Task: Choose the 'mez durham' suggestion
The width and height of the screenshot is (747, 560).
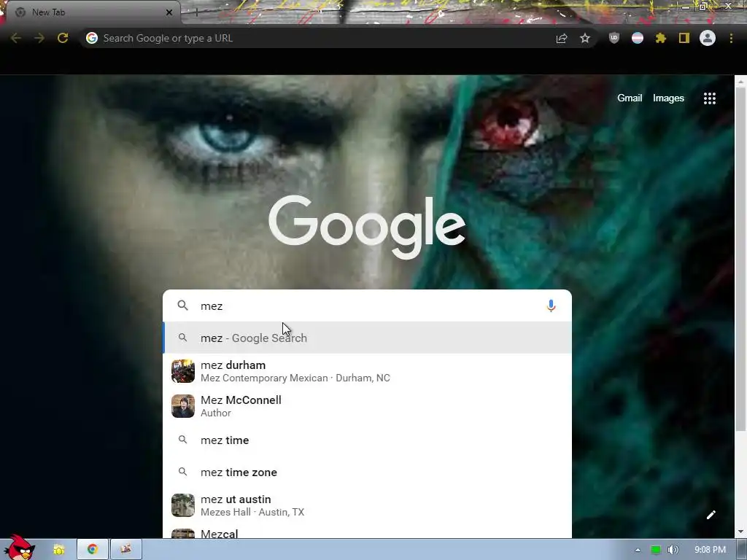Action: (x=368, y=371)
